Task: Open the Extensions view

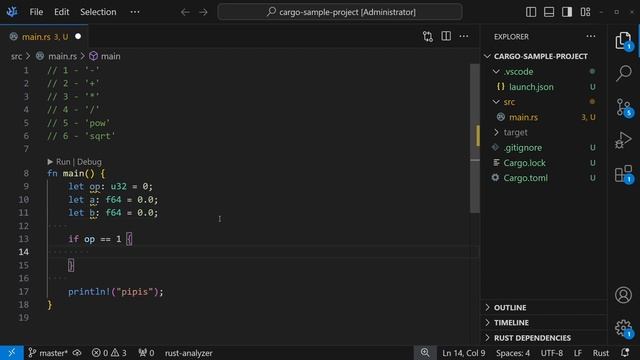Action: coord(623,174)
